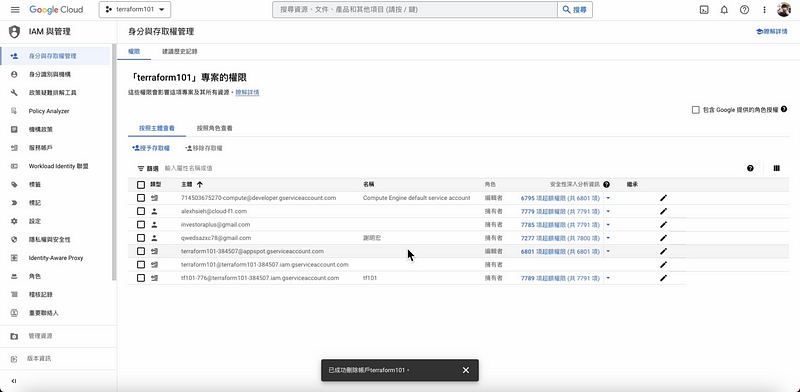Viewport: 800px width, 392px height.
Task: Select 按照主體查看 view by principals tab
Action: point(157,128)
